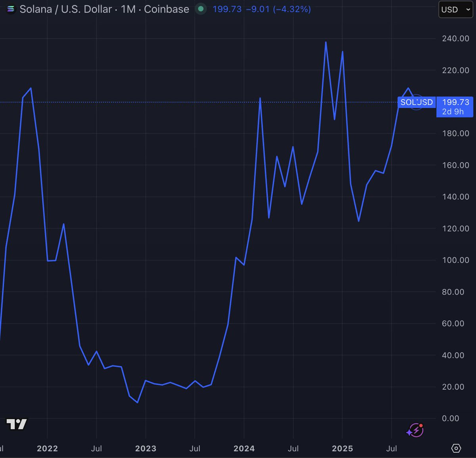
Task: Click the 80.00 price axis label
Action: click(453, 292)
